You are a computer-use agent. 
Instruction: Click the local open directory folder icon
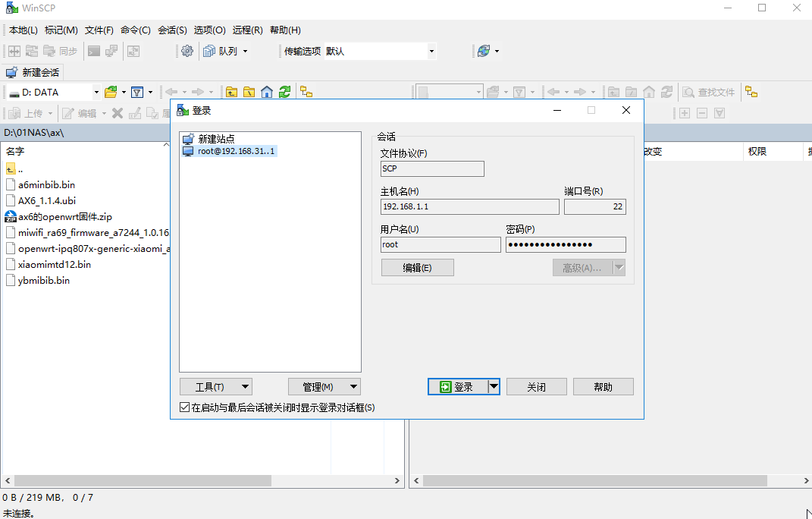(111, 93)
